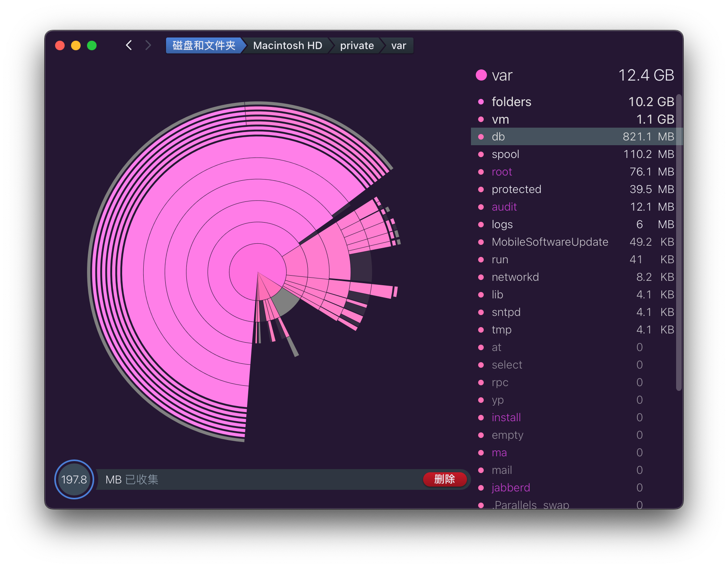
Task: Click the bullet beside spool entry
Action: pyautogui.click(x=481, y=154)
